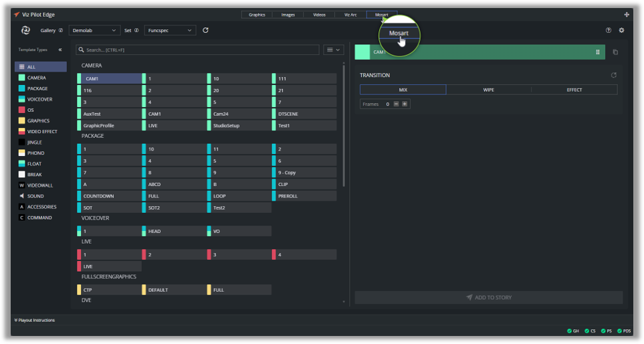Open the Gallery dropdown showing Demolab
This screenshot has height=344, width=644.
(x=94, y=30)
